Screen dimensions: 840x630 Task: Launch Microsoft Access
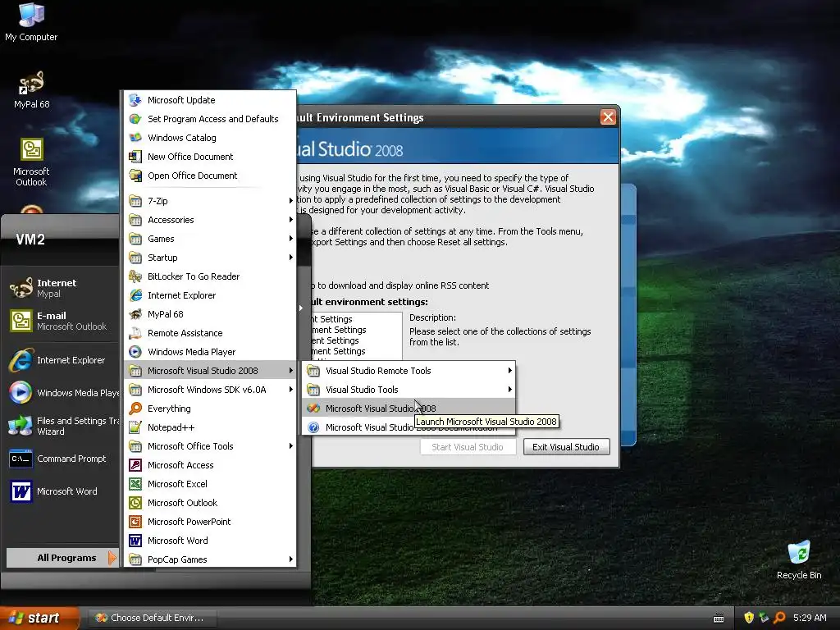210,465
